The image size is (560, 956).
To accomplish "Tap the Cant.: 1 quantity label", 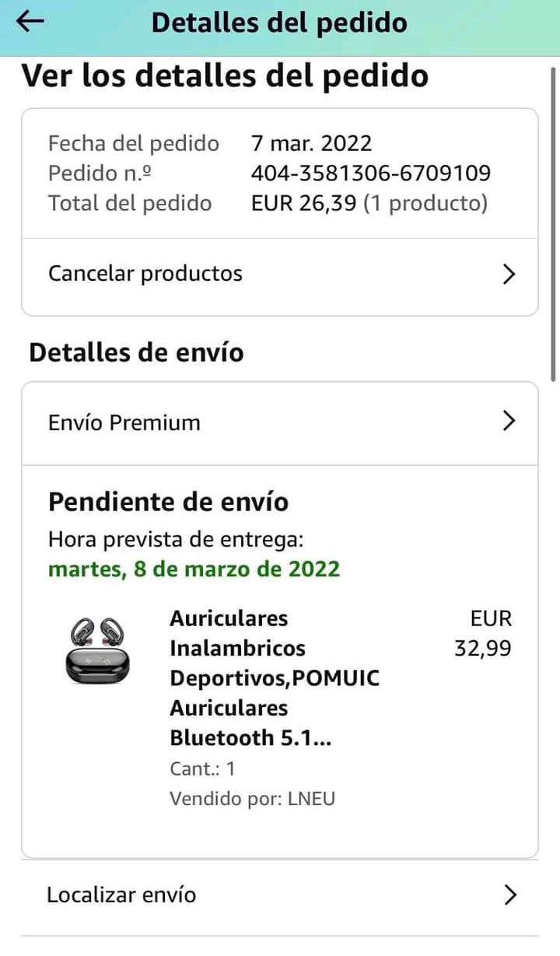I will coord(202,769).
